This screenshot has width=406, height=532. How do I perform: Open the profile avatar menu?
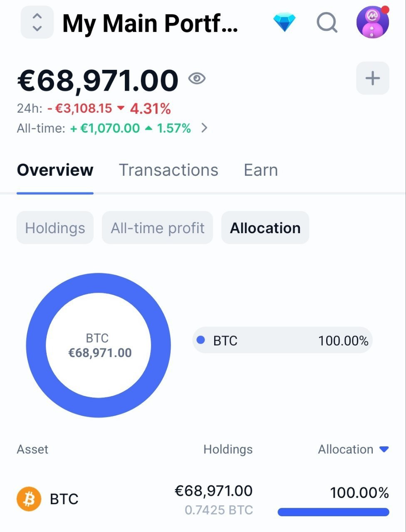[x=373, y=22]
